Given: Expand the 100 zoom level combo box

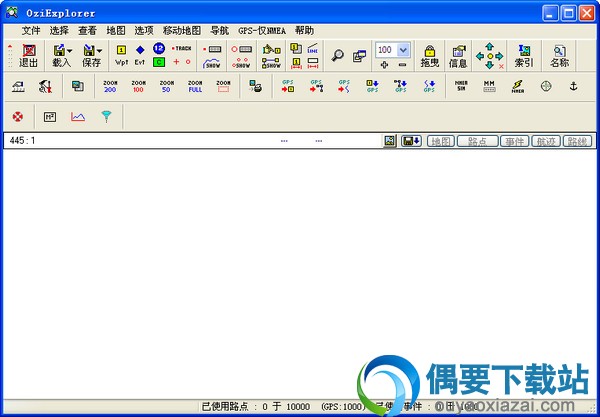Looking at the screenshot, I should click(404, 50).
